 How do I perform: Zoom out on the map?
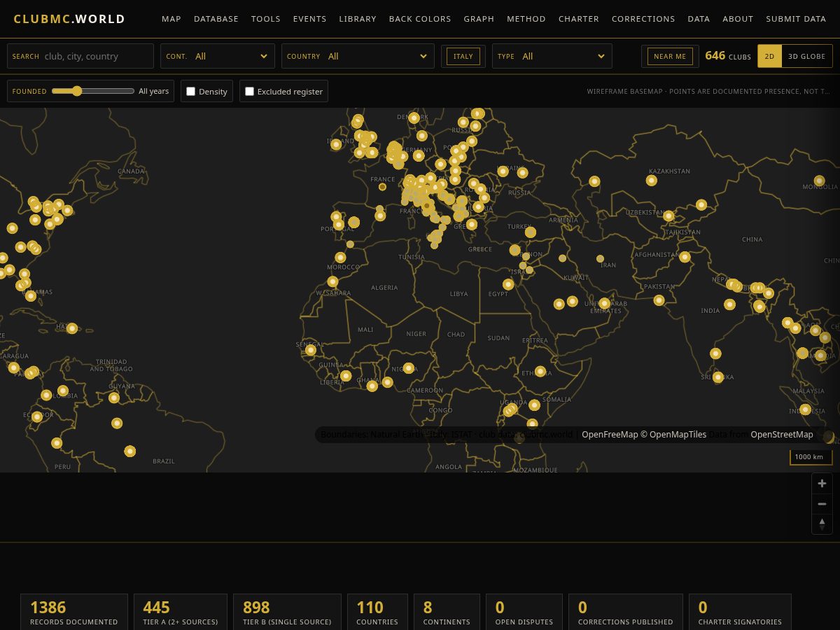tap(822, 503)
